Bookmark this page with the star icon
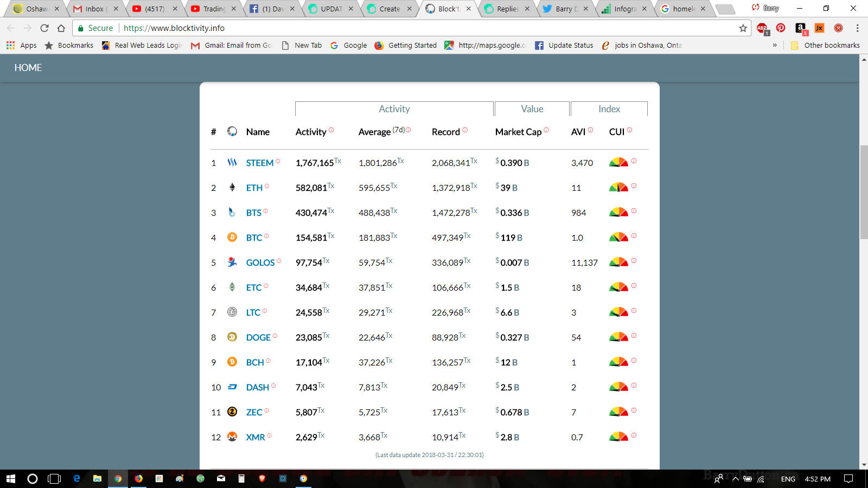The width and height of the screenshot is (868, 488). [743, 28]
